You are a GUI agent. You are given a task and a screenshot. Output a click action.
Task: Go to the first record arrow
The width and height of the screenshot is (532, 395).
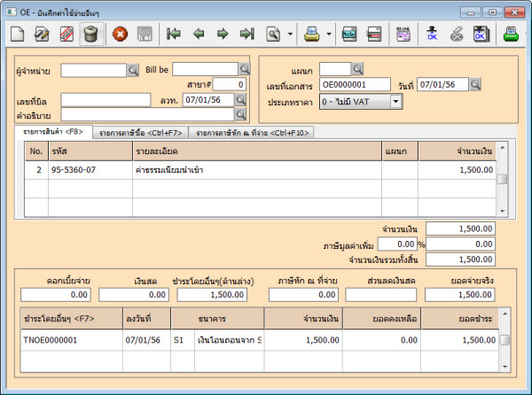coord(174,34)
